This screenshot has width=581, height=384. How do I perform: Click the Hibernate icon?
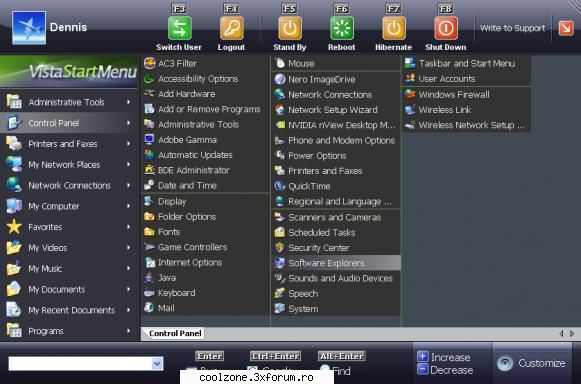click(x=394, y=28)
